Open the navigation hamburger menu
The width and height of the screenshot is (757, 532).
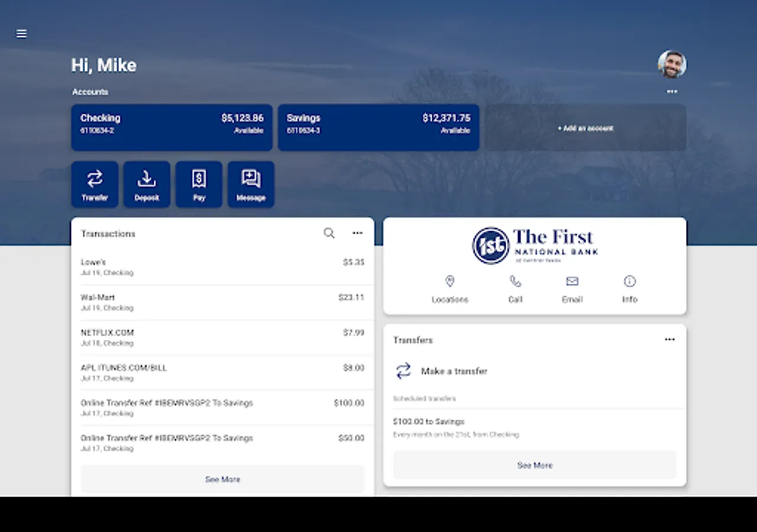click(21, 34)
